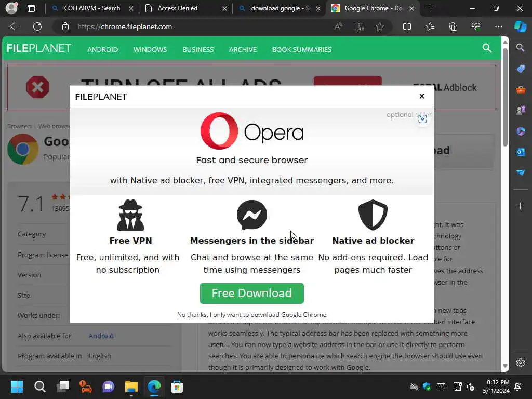
Task: Open File Explorer from taskbar
Action: (131, 387)
